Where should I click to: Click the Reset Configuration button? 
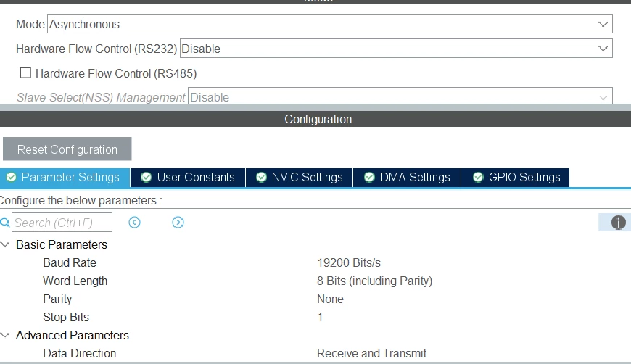67,149
